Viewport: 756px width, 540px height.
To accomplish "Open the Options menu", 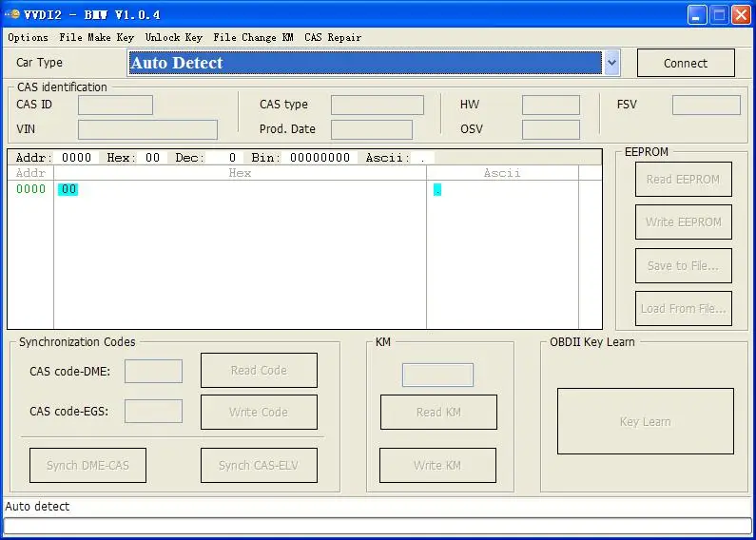I will tap(28, 38).
